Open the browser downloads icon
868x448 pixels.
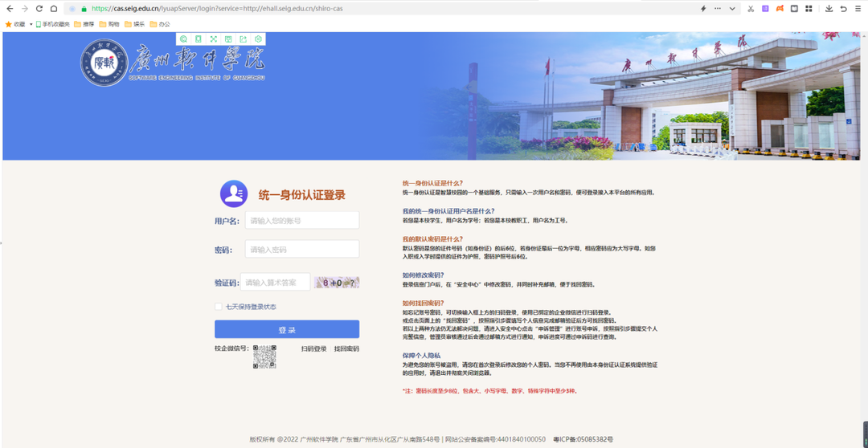click(829, 8)
